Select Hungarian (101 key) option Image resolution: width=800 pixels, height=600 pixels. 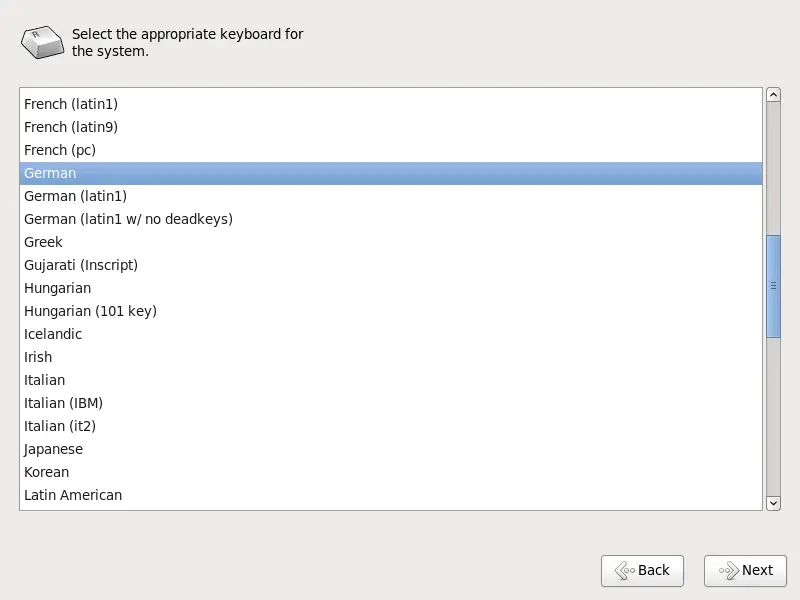pos(391,311)
